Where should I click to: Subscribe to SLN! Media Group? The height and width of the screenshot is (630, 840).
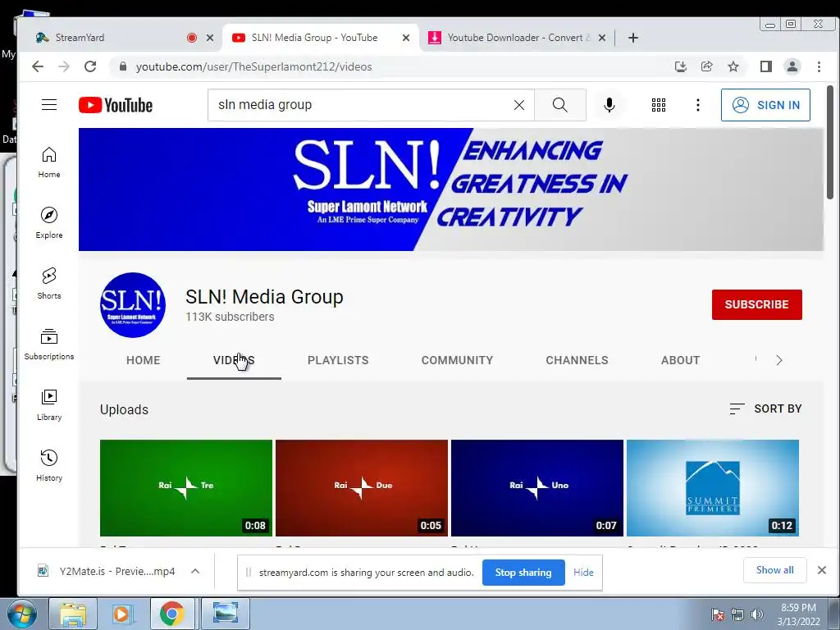tap(756, 304)
